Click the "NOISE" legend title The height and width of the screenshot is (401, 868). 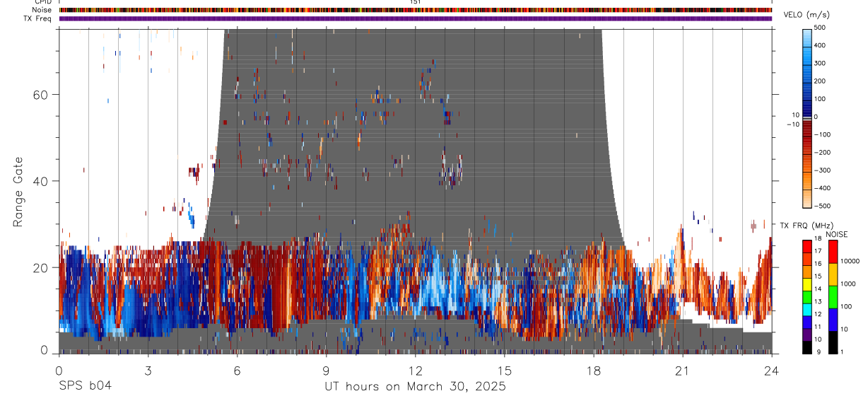(x=837, y=234)
